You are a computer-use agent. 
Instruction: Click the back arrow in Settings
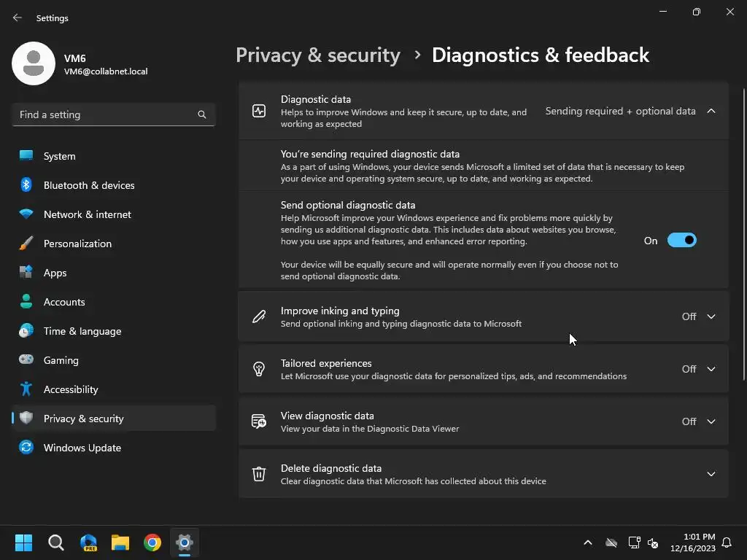coord(18,17)
